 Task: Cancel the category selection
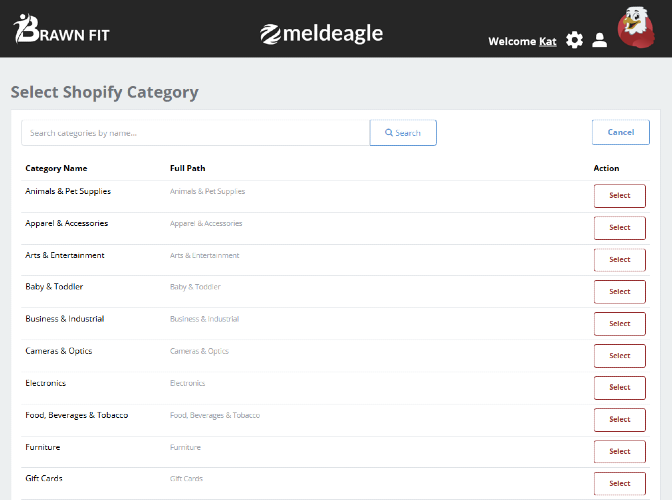coord(621,132)
